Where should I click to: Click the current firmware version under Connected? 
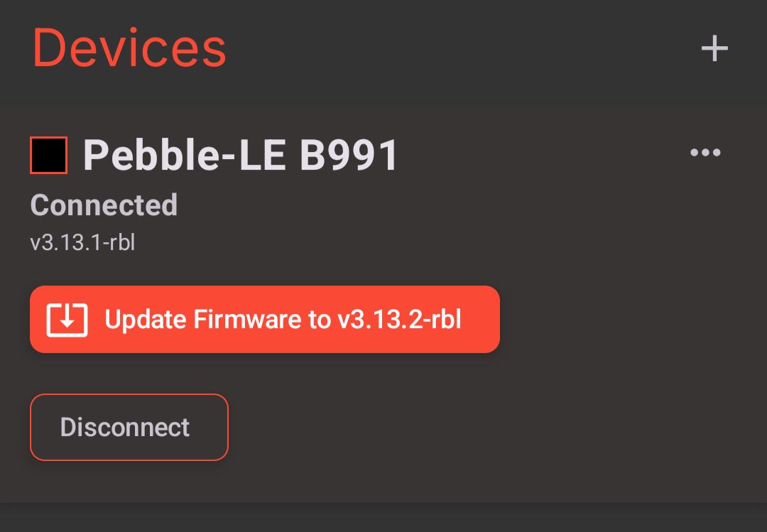point(82,242)
